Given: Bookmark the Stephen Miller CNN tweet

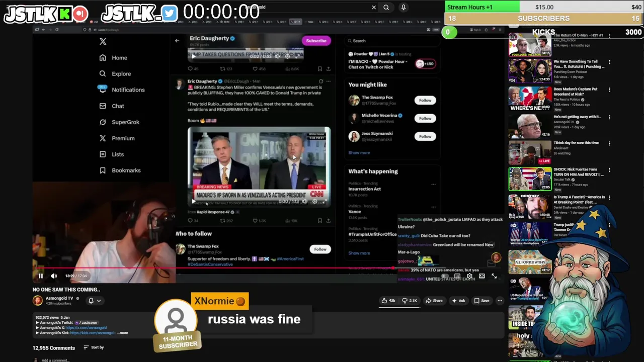Looking at the screenshot, I should [x=319, y=221].
